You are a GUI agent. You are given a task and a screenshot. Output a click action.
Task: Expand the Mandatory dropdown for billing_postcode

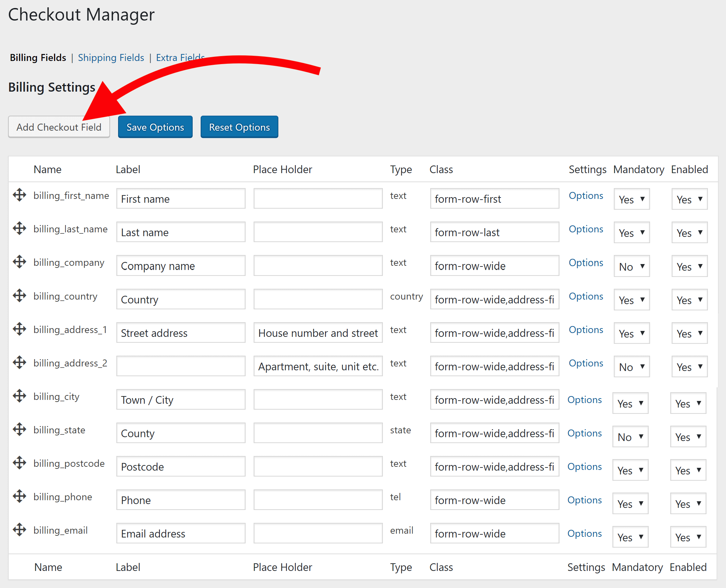(x=630, y=470)
